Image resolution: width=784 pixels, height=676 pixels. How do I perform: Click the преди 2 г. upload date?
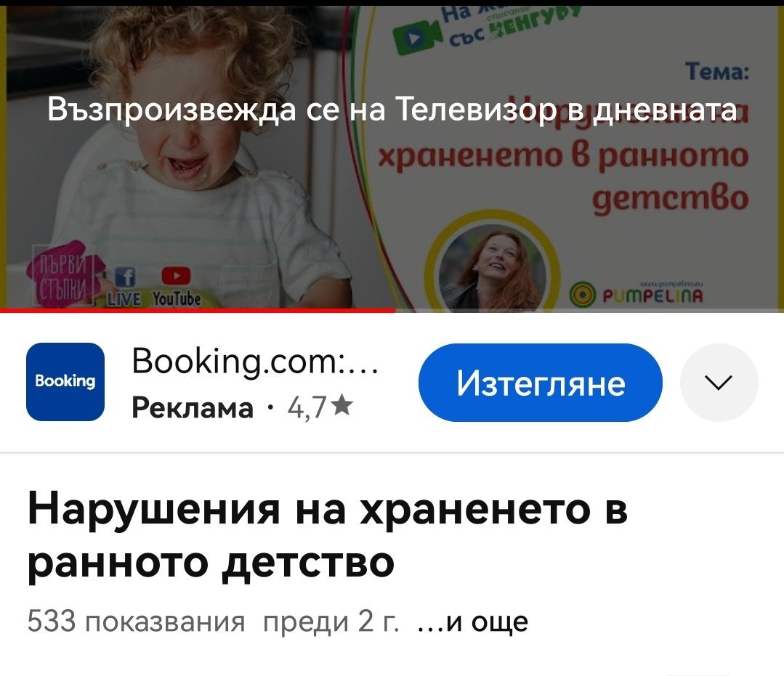(x=331, y=622)
